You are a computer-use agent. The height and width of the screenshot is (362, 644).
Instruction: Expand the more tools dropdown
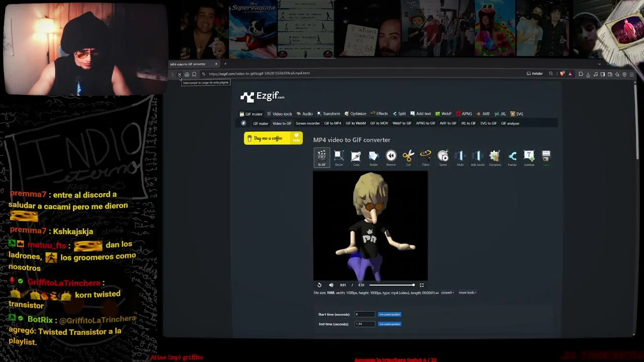[467, 293]
